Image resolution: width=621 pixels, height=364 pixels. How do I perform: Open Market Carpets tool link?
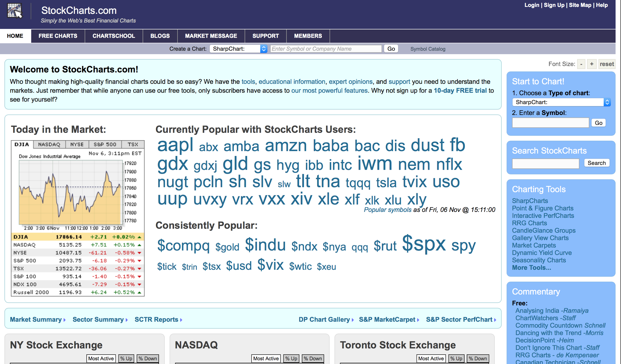[534, 245]
